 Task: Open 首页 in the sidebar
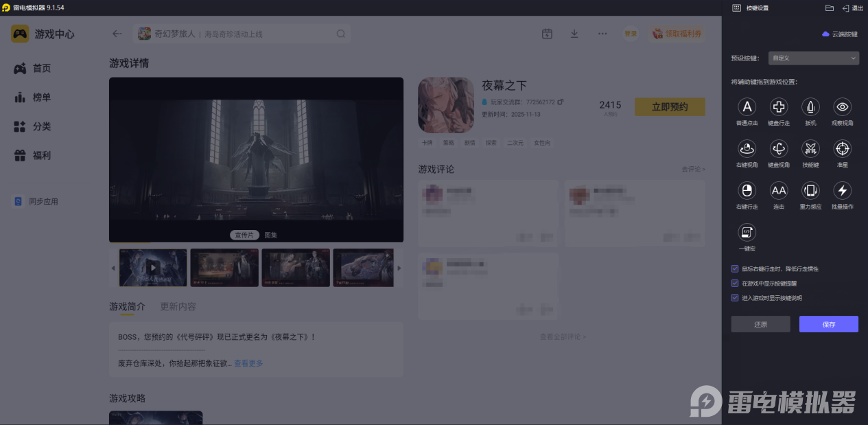tap(41, 68)
